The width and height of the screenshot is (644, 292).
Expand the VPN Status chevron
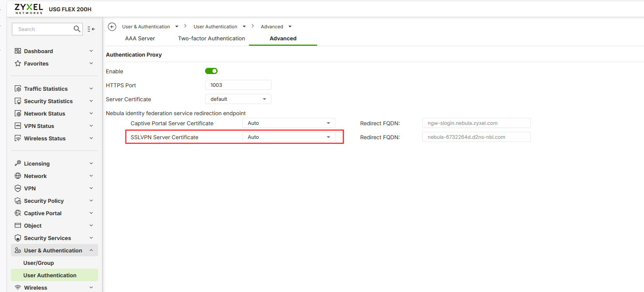91,126
